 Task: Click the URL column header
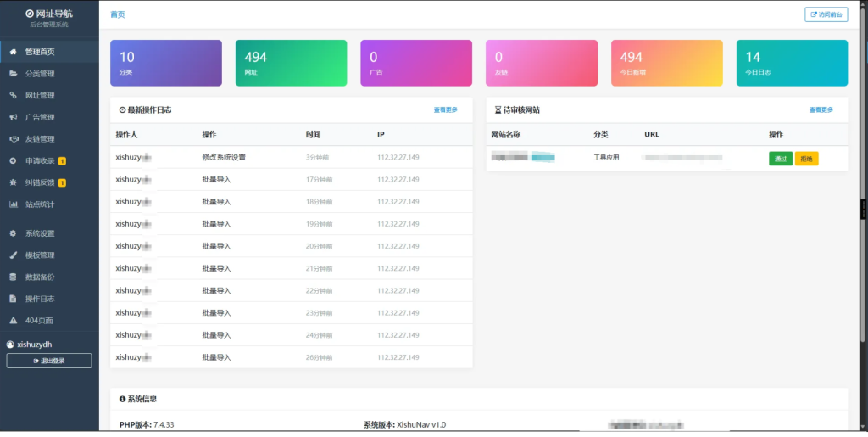[x=652, y=135]
